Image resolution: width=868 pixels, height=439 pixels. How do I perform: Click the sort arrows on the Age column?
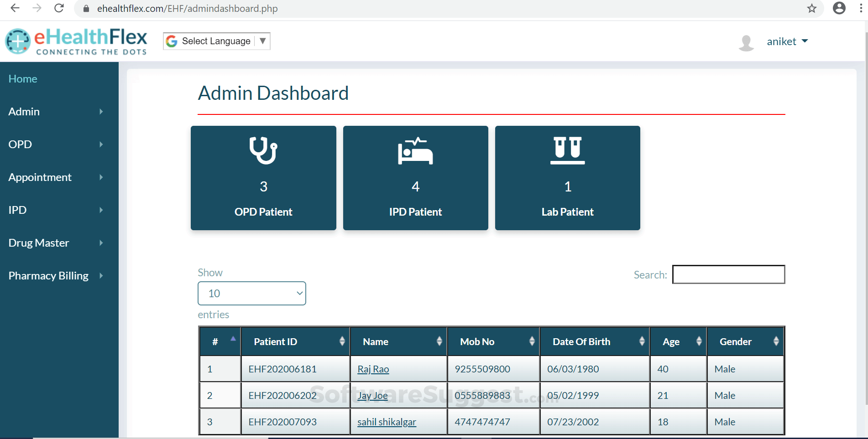point(699,341)
